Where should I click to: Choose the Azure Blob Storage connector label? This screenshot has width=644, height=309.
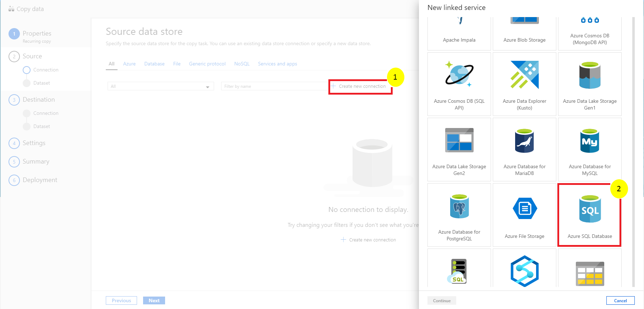(x=524, y=40)
